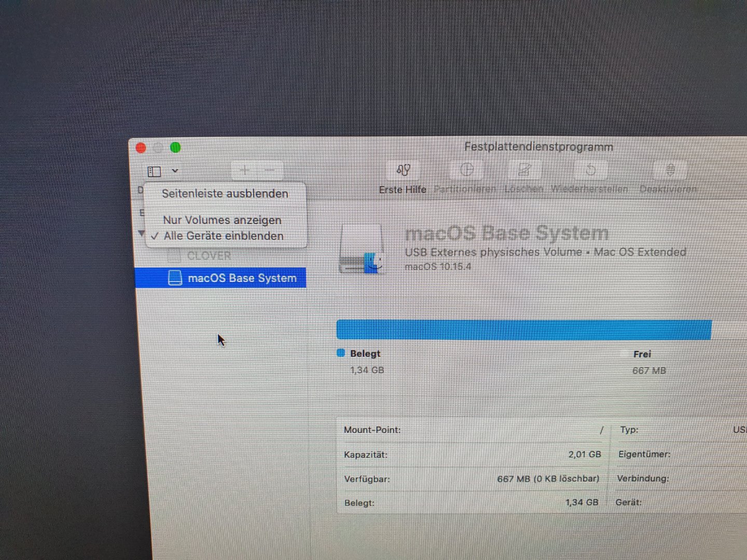
Task: Click the Löschen toolbar label
Action: click(x=524, y=188)
